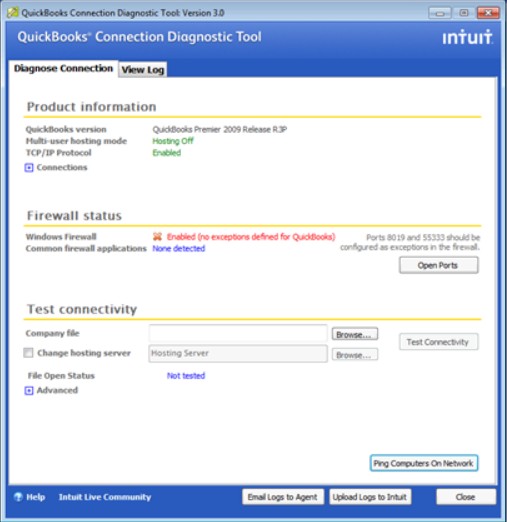Image resolution: width=507 pixels, height=522 pixels.
Task: Expand the Advanced section
Action: pyautogui.click(x=29, y=390)
